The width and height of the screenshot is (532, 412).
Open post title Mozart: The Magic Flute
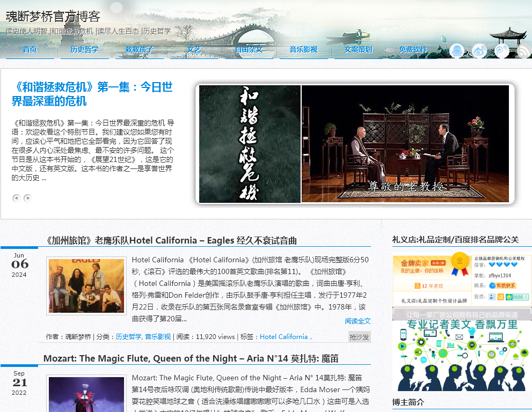[191, 358]
